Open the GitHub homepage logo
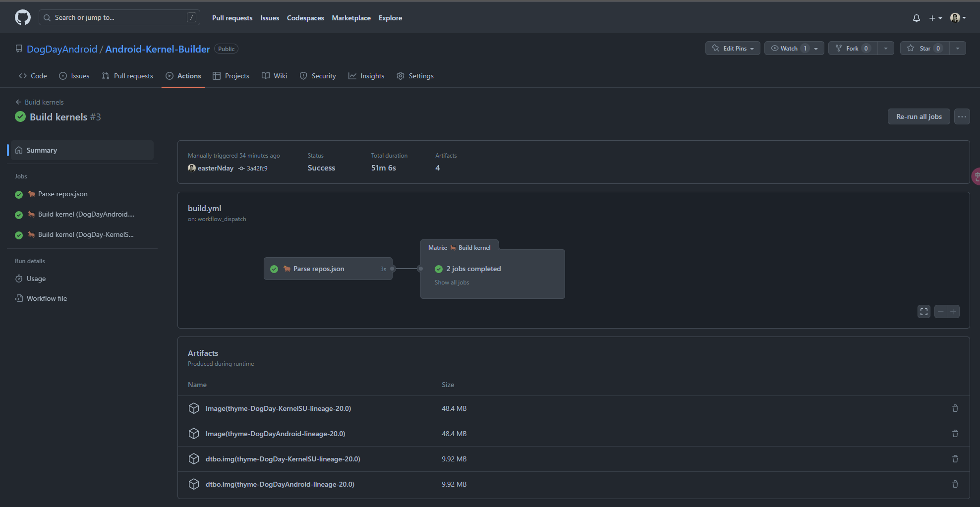 (x=23, y=18)
